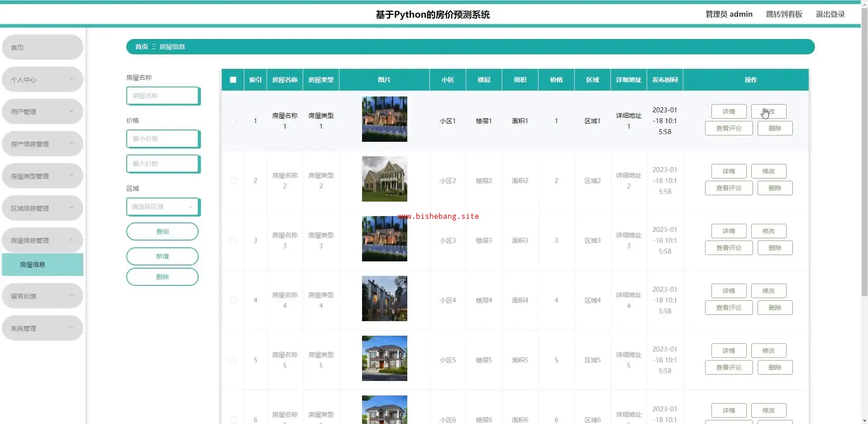Select the checkbox for row 4

(233, 300)
